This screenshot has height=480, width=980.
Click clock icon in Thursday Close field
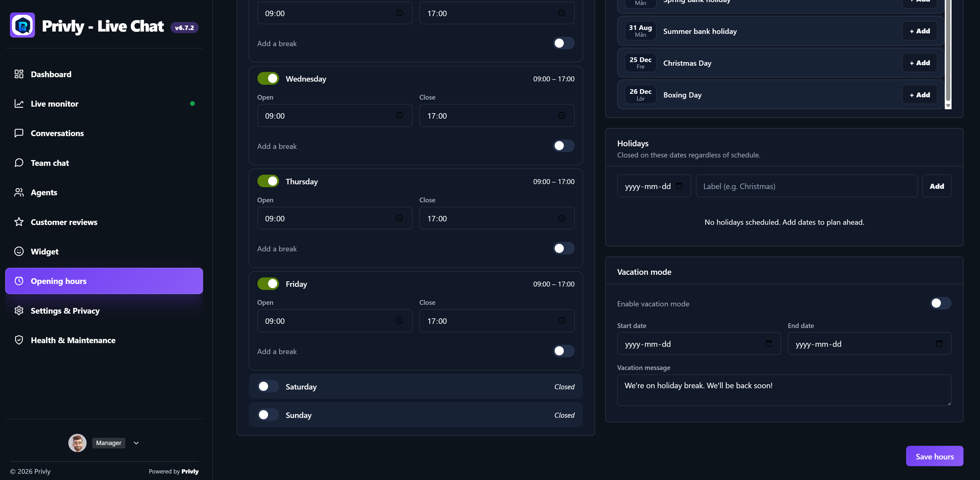tap(561, 218)
